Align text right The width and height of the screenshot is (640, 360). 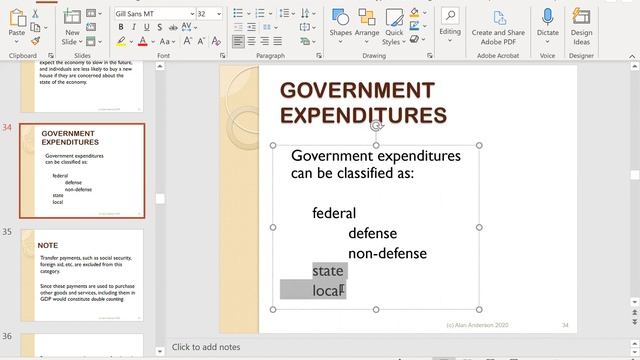[x=264, y=41]
